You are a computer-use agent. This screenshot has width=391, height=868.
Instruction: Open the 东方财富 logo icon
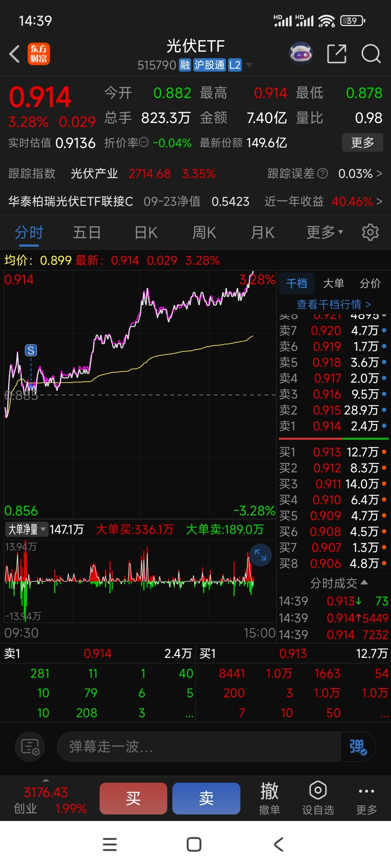(39, 54)
